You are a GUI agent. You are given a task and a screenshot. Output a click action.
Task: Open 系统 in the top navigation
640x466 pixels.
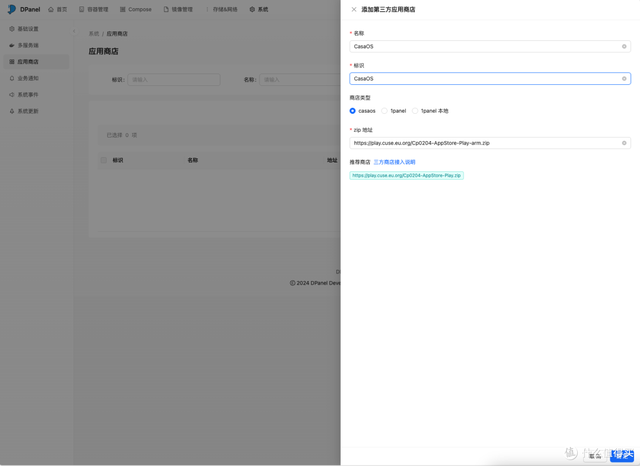pos(259,9)
